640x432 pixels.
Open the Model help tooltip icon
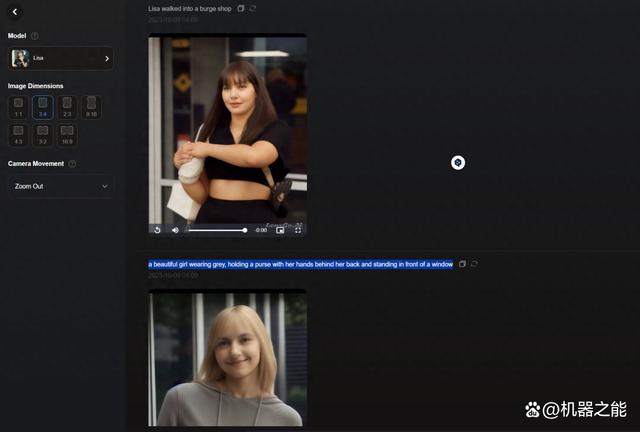[x=35, y=36]
